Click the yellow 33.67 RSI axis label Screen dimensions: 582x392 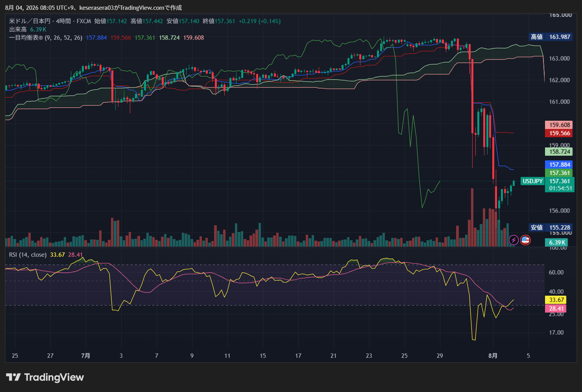point(556,300)
